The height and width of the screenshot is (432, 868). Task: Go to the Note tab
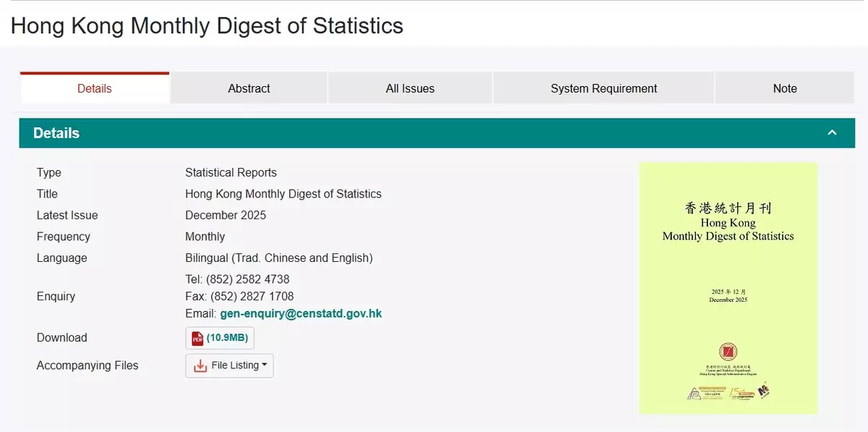click(784, 88)
